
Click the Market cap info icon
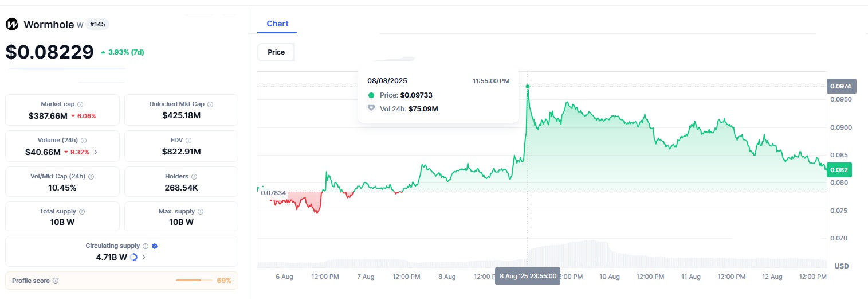(80, 104)
